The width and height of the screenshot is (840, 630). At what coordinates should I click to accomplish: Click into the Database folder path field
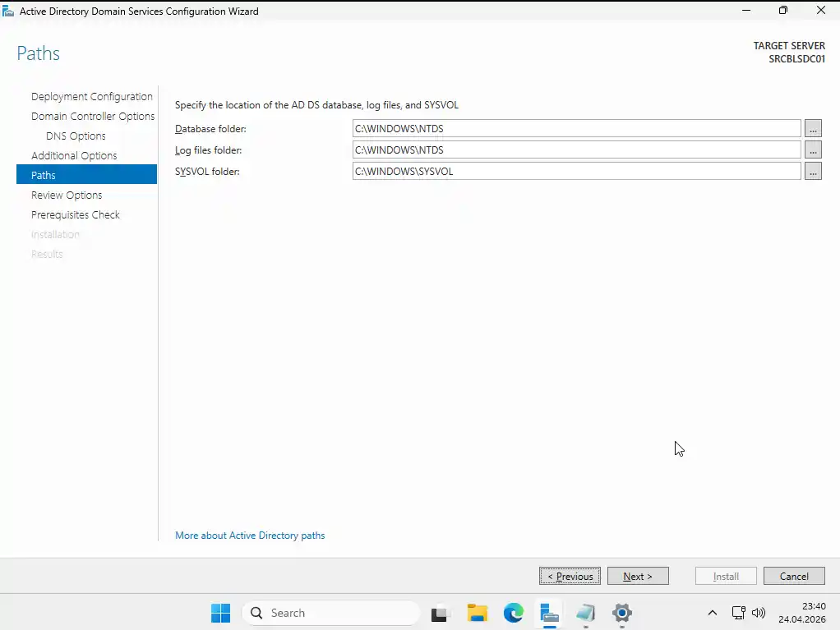tap(576, 128)
